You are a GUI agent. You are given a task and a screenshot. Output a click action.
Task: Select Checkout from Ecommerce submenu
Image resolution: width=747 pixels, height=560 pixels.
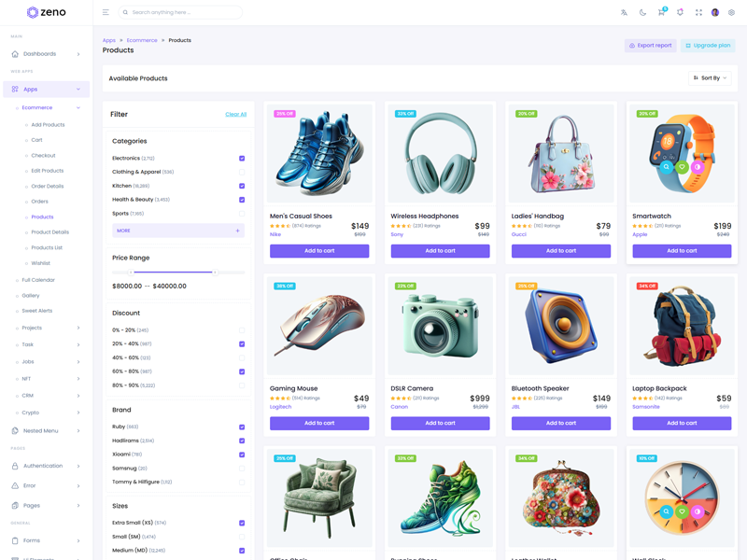43,156
